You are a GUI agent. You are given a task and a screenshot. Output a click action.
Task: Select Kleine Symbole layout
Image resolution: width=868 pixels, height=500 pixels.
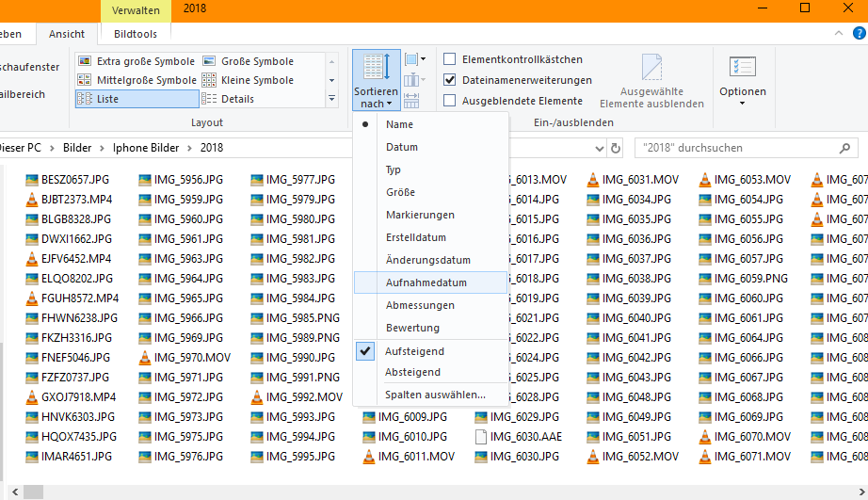248,80
